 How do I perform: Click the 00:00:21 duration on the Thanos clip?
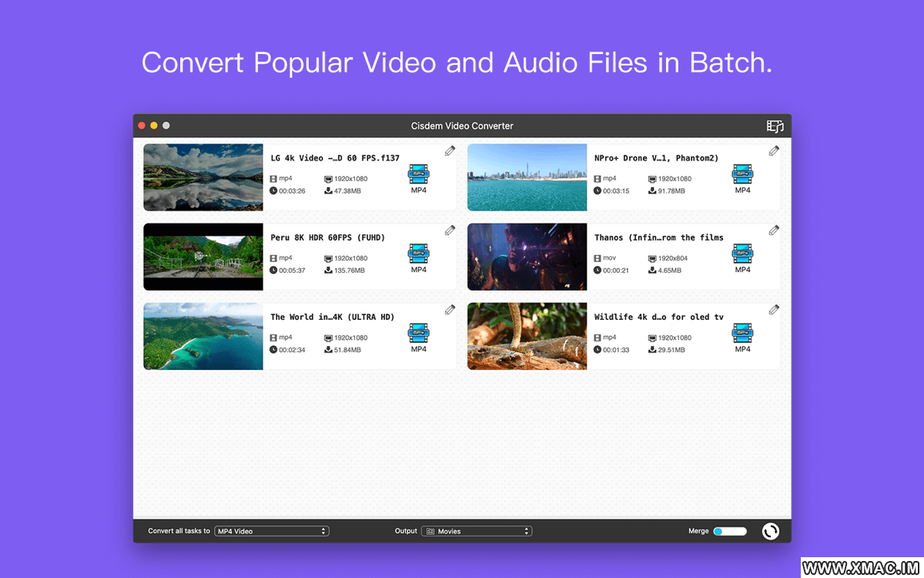(616, 271)
